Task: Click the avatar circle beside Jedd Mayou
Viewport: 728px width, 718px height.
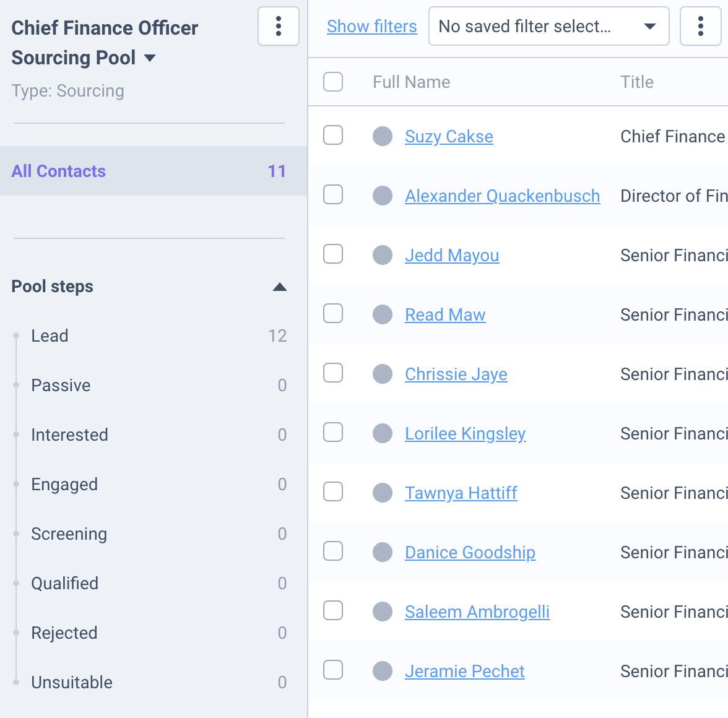Action: [x=383, y=255]
